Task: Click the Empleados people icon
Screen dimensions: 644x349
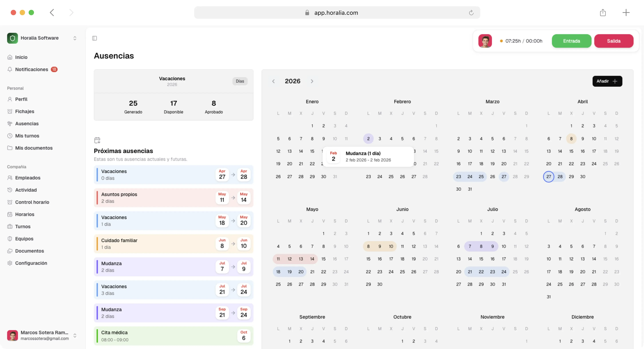Action: pos(10,178)
